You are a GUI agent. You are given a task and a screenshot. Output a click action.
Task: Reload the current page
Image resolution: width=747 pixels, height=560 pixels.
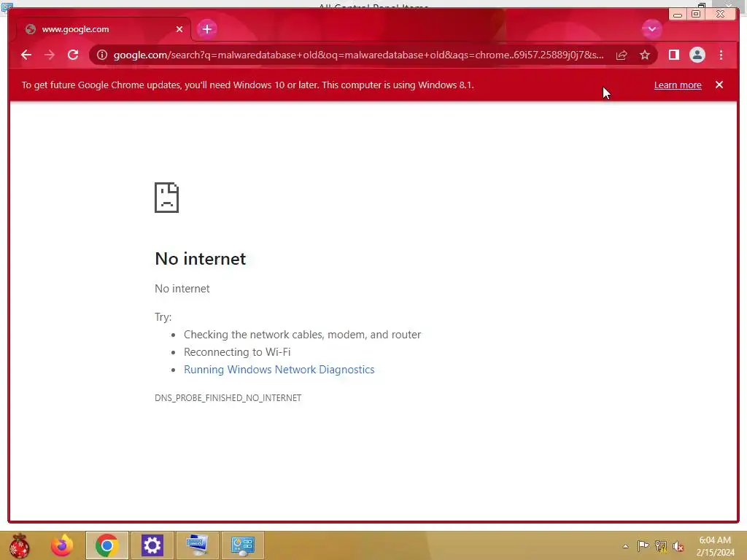tap(73, 55)
